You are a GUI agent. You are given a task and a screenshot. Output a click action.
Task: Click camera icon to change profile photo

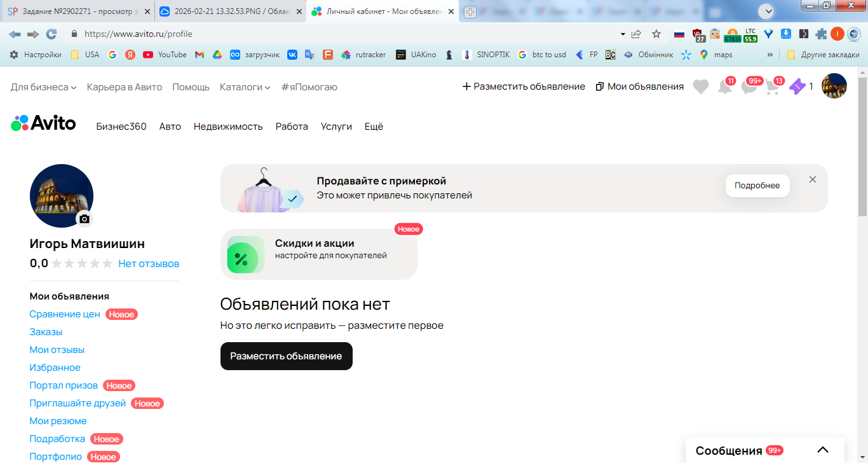tap(85, 219)
